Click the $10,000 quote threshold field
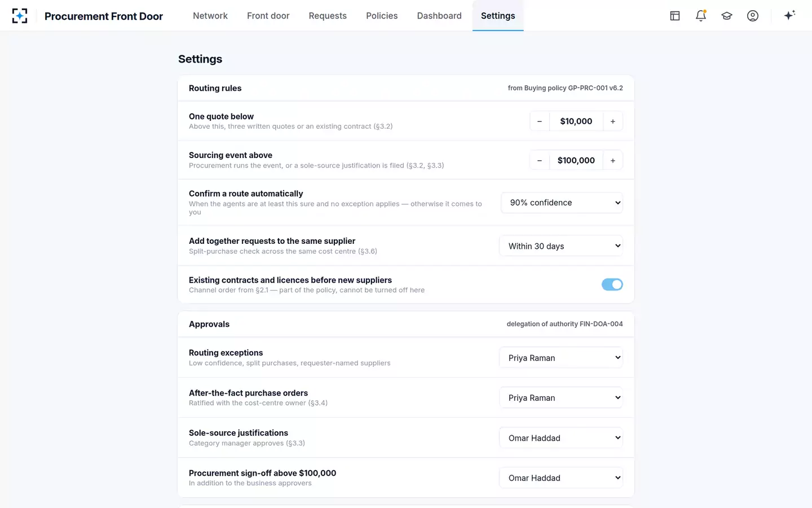 [x=576, y=121]
